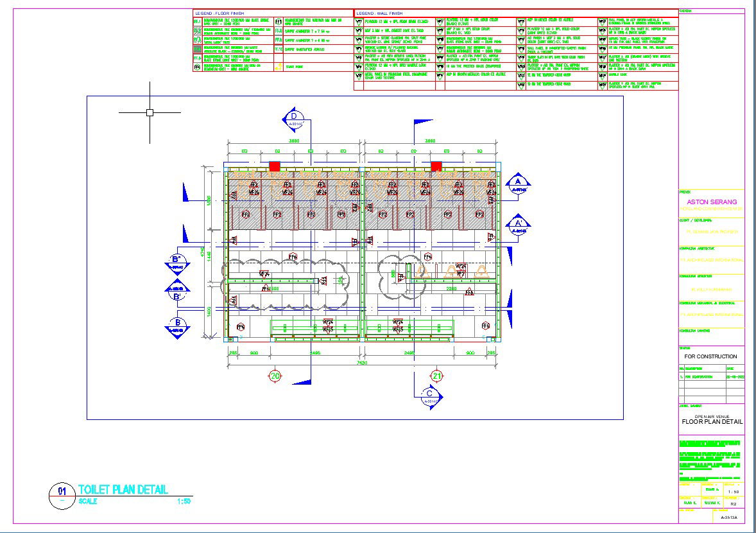Image resolution: width=756 pixels, height=533 pixels.
Task: Click the TOILET PLAN DETAIL title text
Action: point(123,489)
